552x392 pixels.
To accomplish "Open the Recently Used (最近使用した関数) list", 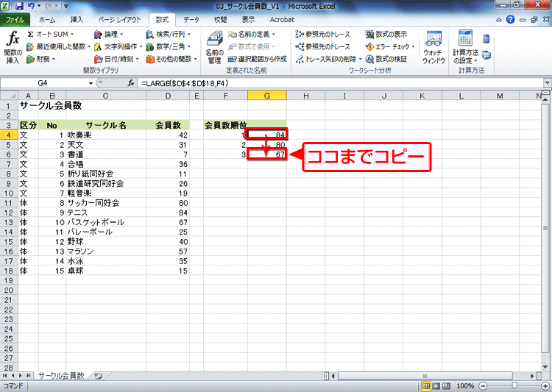I will click(x=59, y=46).
